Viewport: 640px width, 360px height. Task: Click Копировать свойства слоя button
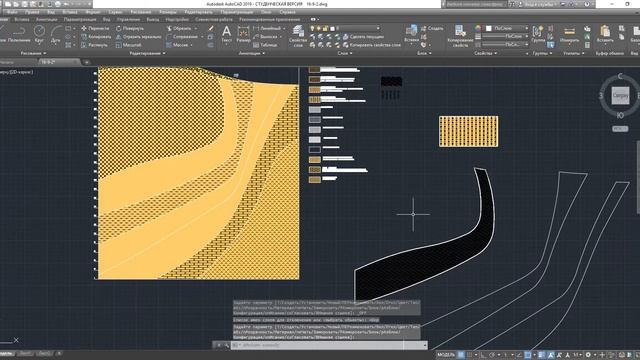coord(371,45)
